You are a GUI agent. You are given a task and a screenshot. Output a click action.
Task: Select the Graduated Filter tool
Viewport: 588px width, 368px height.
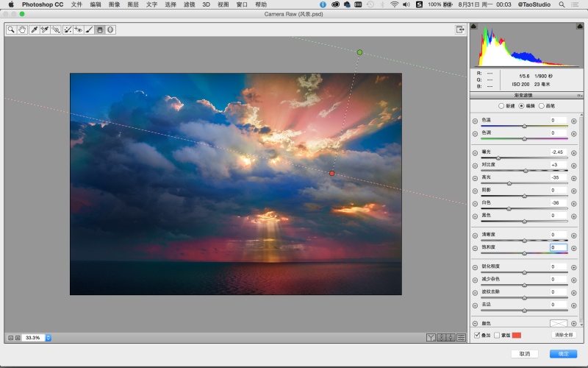[x=100, y=29]
